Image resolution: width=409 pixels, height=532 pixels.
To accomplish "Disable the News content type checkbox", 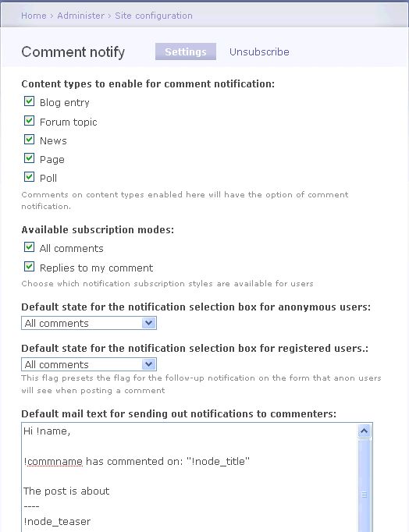I will 29,140.
